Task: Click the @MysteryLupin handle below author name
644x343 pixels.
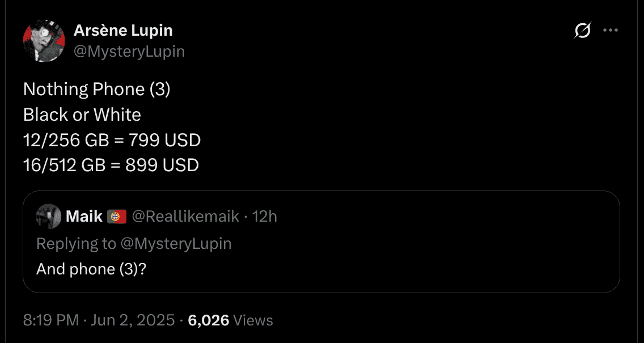Action: pos(129,52)
